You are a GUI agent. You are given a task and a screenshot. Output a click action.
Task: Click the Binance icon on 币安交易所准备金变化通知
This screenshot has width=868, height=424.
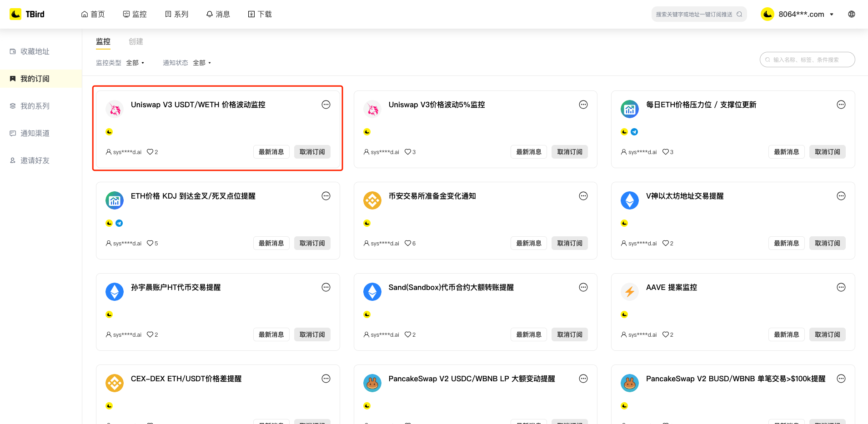point(372,200)
